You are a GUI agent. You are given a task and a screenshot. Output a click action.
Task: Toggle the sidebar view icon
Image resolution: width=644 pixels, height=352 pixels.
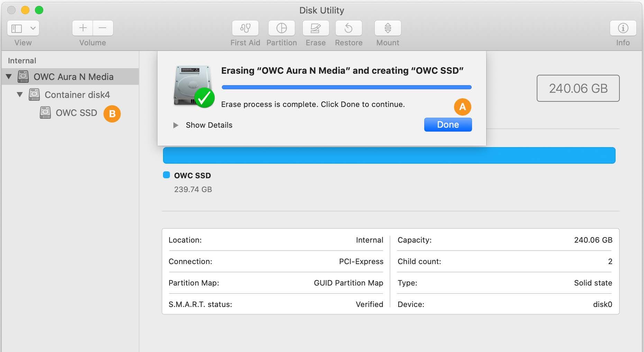pos(16,28)
